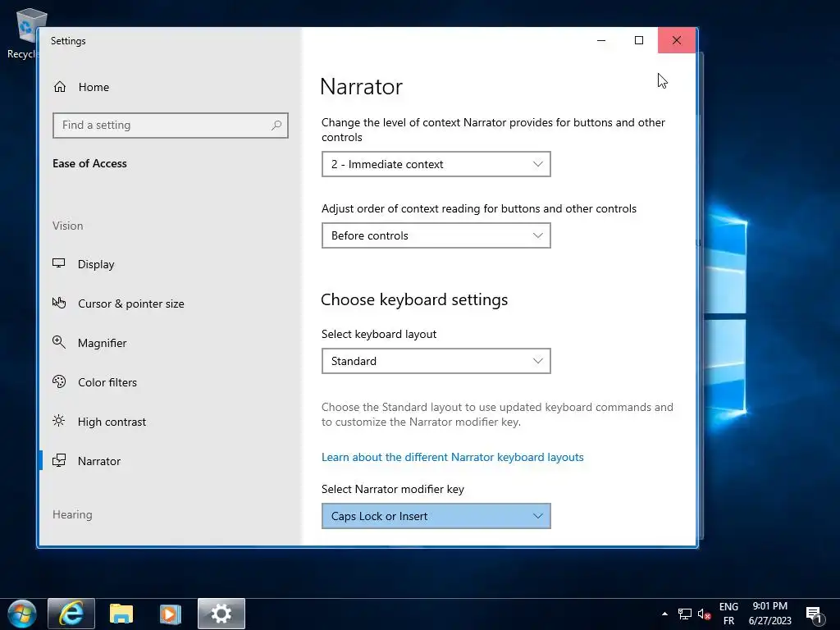
Task: Click the muted volume tray icon
Action: click(x=704, y=614)
